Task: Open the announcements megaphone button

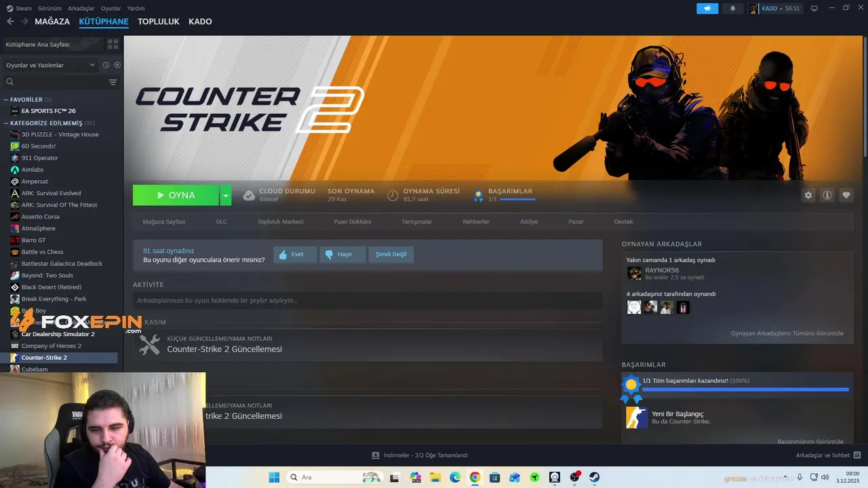Action: [x=707, y=8]
